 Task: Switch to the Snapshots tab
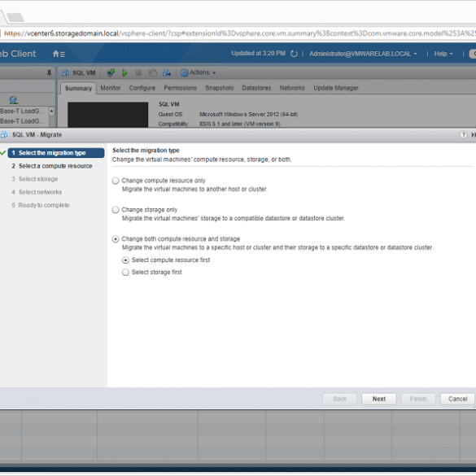point(220,88)
